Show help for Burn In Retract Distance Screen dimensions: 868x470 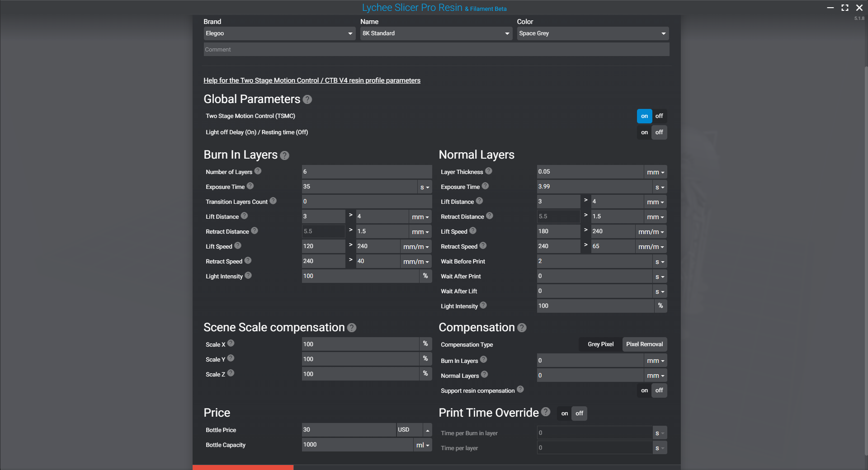(x=255, y=230)
